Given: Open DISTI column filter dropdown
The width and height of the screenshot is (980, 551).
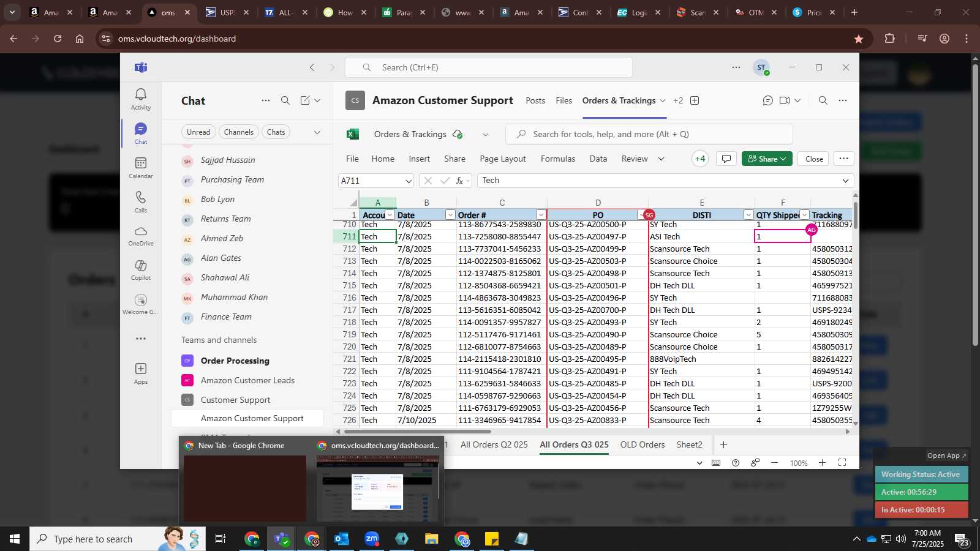Looking at the screenshot, I should (748, 215).
